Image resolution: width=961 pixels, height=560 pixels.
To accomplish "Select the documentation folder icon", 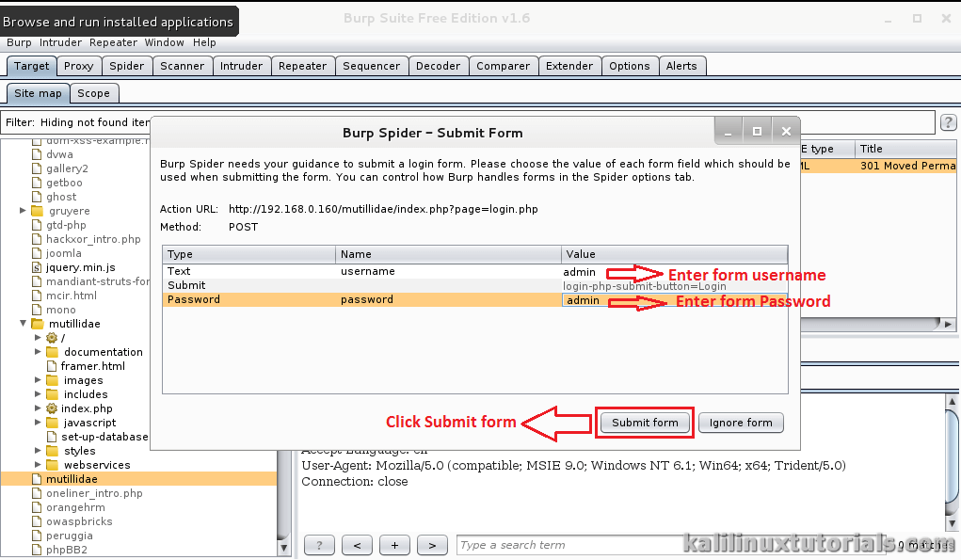I will 51,352.
